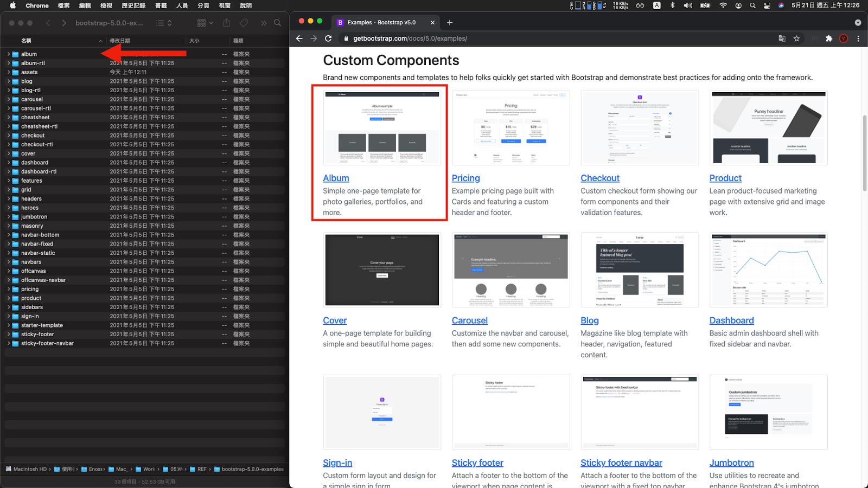Open the Finder share icon

point(227,23)
